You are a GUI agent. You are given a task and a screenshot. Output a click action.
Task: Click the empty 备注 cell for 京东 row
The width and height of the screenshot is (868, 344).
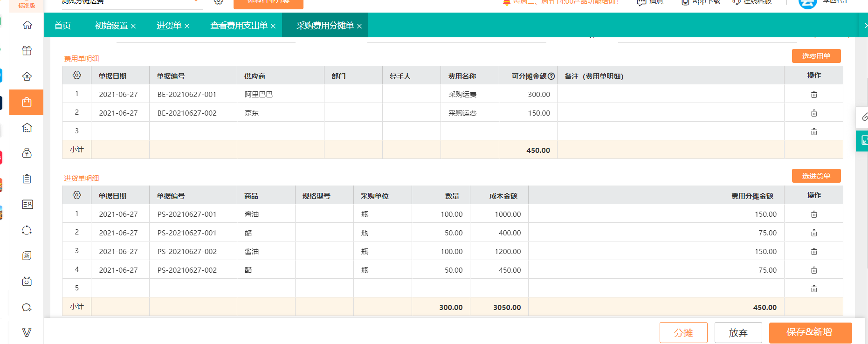pyautogui.click(x=670, y=113)
